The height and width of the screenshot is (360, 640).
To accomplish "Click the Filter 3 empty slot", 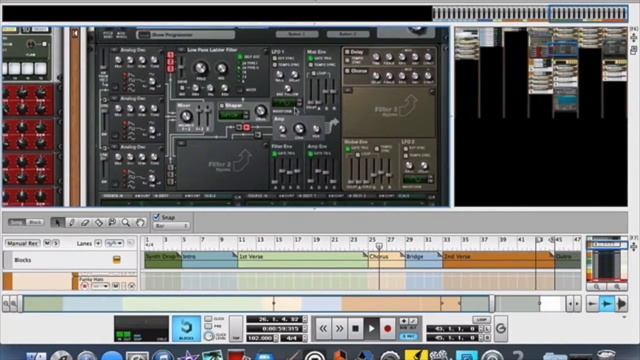I will coord(389,111).
